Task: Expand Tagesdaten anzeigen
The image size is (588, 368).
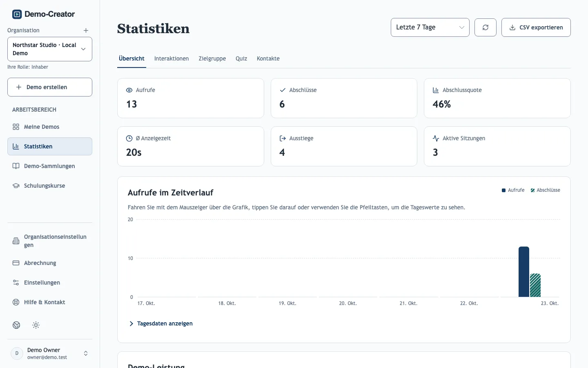Action: tap(161, 323)
